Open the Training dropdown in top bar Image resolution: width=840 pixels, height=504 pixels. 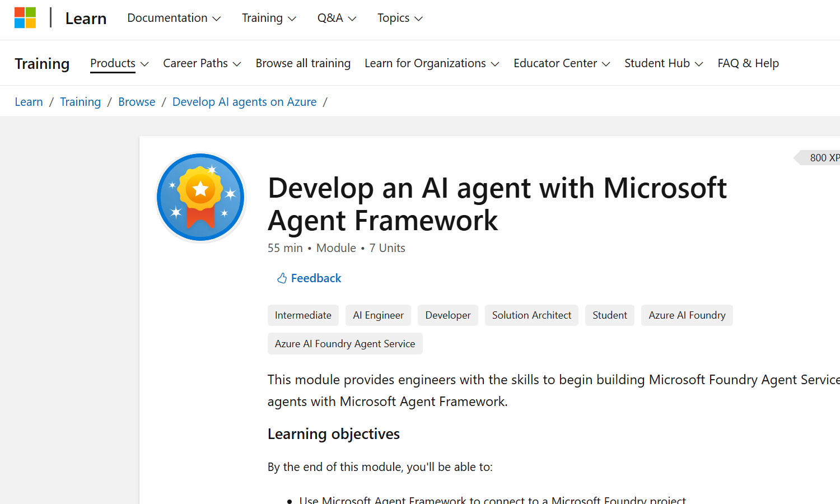[x=269, y=18]
